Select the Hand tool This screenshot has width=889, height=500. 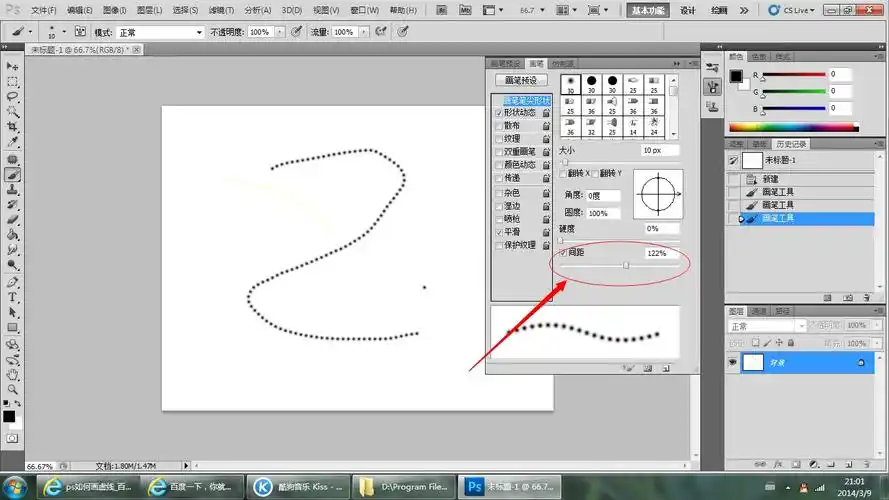point(13,374)
